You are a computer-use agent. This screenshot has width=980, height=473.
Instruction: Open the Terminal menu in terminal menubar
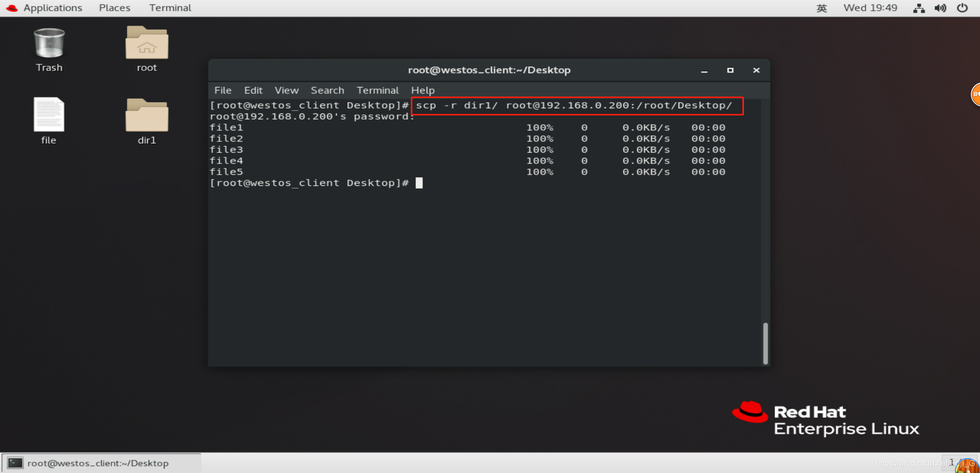(378, 90)
